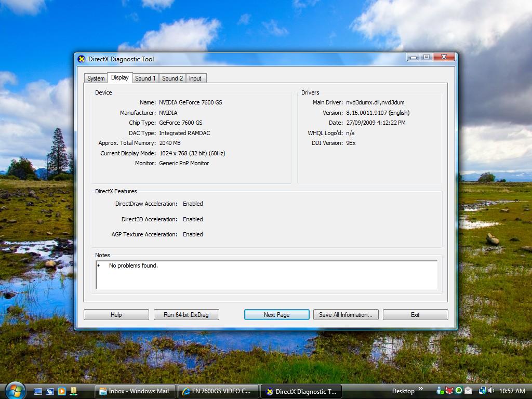This screenshot has width=532, height=399.
Task: Expand the Desktop toolbar chevron
Action: (421, 389)
